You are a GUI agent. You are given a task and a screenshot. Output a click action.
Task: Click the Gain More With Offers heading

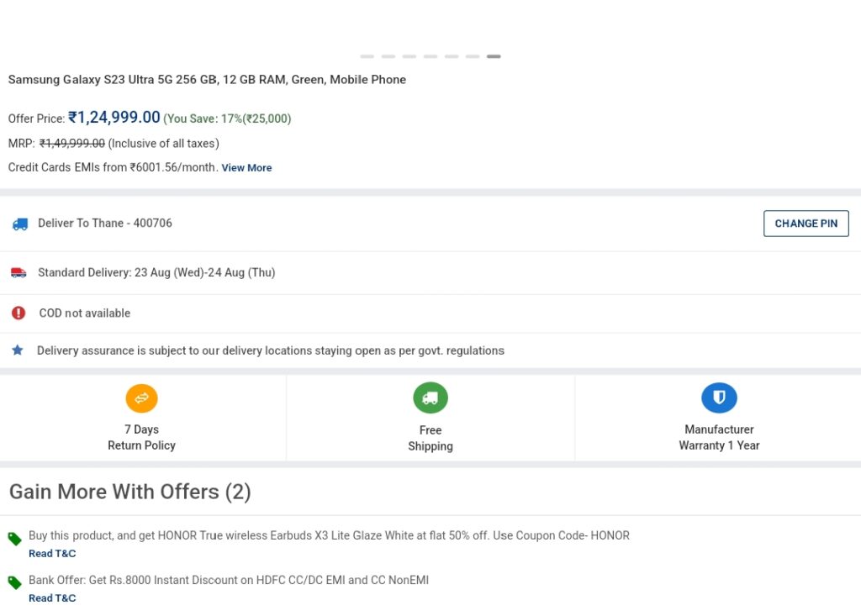click(130, 492)
